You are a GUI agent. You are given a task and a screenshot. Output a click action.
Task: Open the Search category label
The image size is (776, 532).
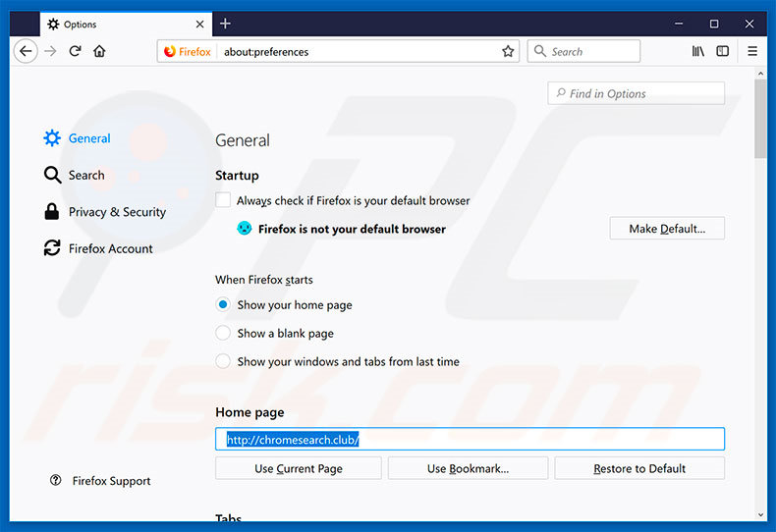(86, 175)
